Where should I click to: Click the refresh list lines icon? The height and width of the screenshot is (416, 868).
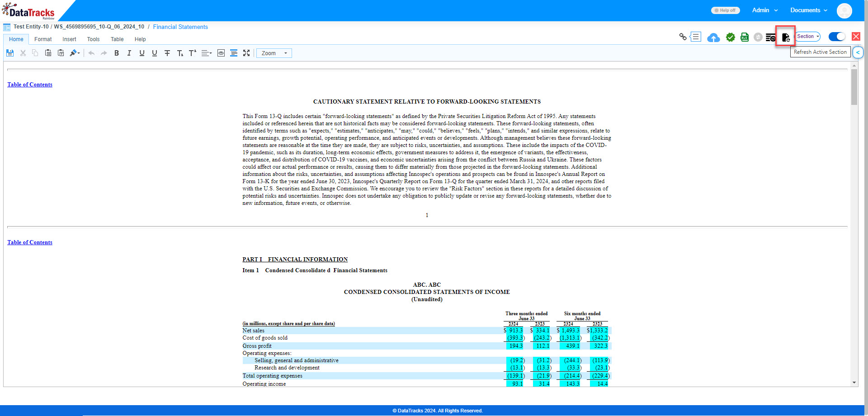tap(771, 38)
